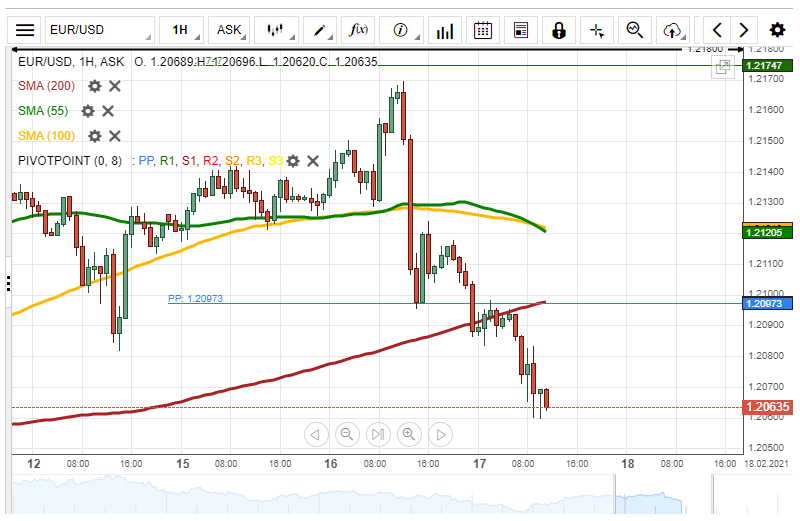
Task: Pop out the chart with the detach icon
Action: tap(721, 67)
